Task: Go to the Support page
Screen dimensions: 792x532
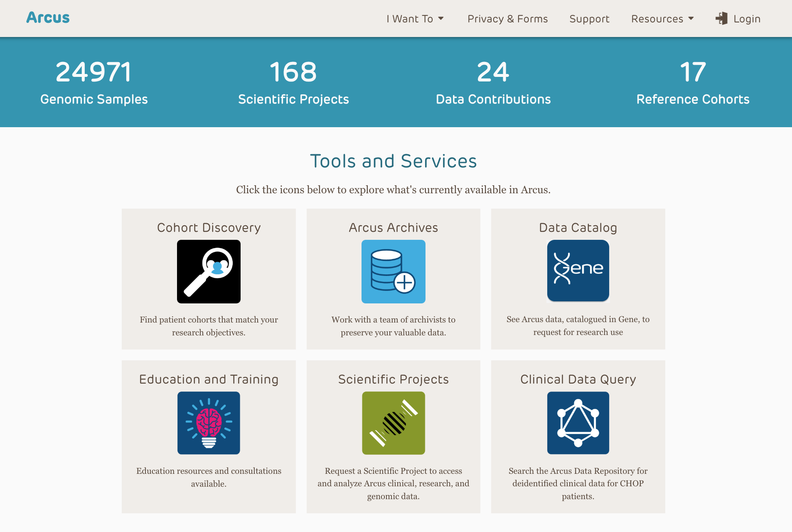Action: click(x=589, y=19)
